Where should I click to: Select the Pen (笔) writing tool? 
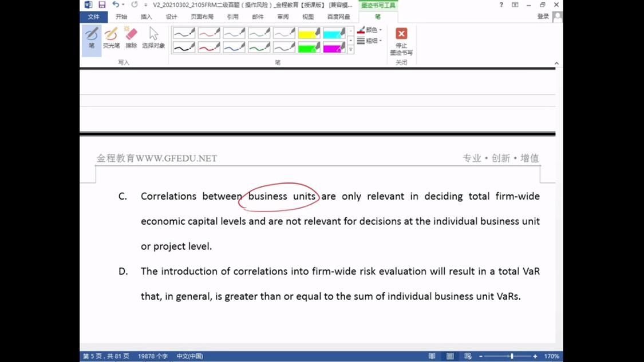coord(92,40)
